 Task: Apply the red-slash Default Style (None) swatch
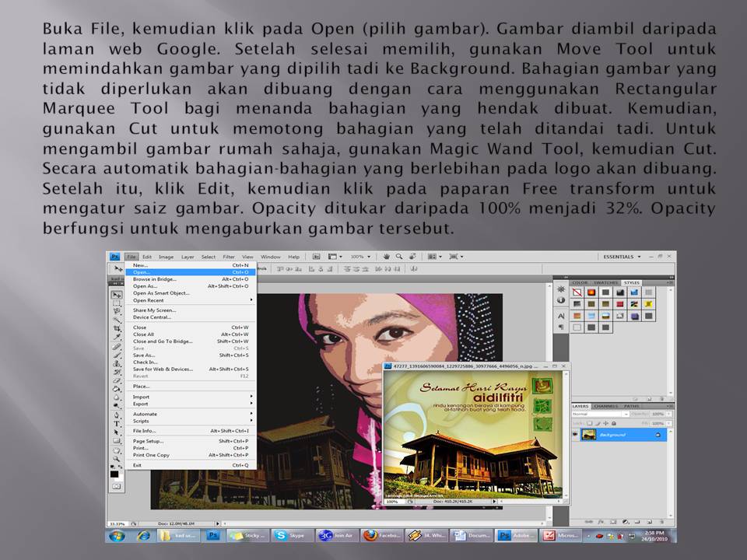577,292
